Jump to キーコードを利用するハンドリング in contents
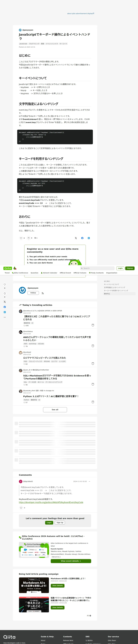Image resolution: width=138 pixels, height=644 pixels. [x=116, y=291]
